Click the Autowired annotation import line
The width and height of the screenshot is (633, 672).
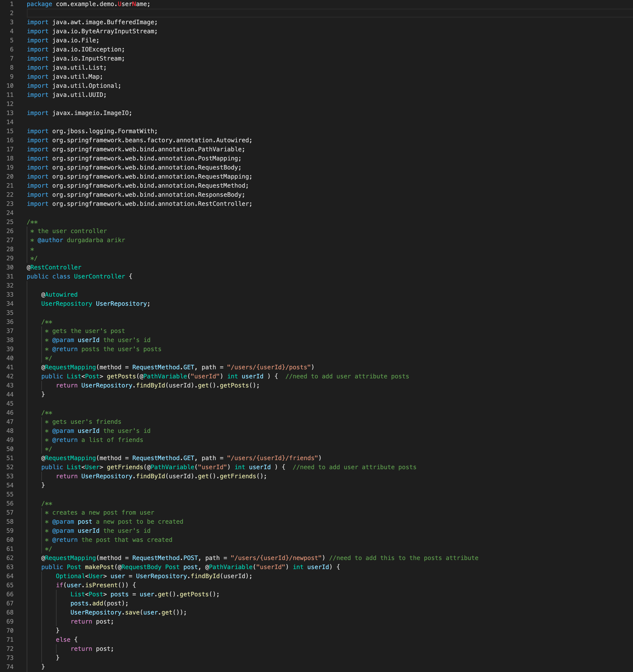[x=139, y=140]
